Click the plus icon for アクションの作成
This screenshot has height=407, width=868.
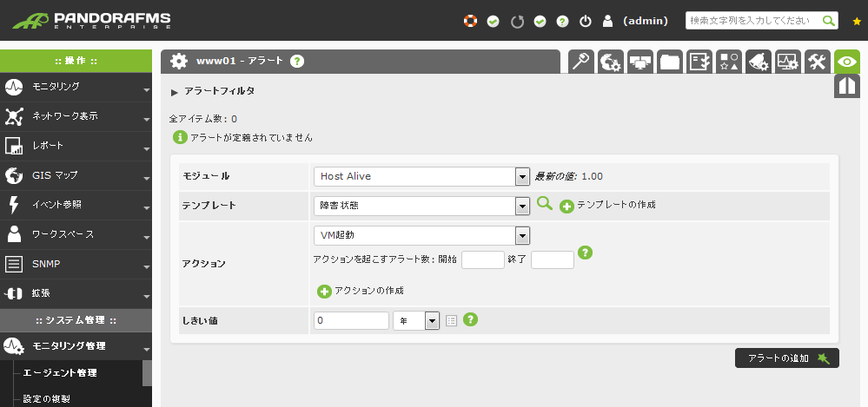[324, 292]
